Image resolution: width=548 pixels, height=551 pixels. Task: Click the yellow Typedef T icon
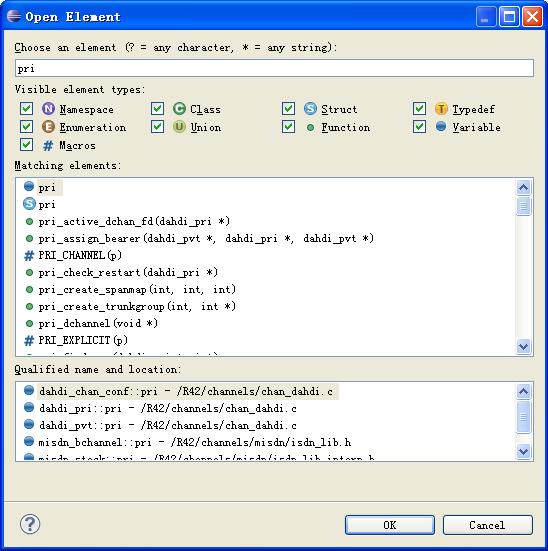tap(441, 109)
